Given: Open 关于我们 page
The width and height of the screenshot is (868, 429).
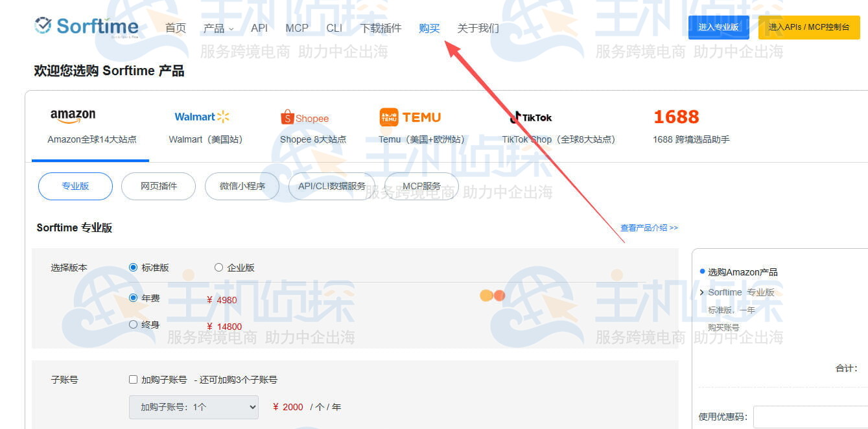Looking at the screenshot, I should pos(478,28).
